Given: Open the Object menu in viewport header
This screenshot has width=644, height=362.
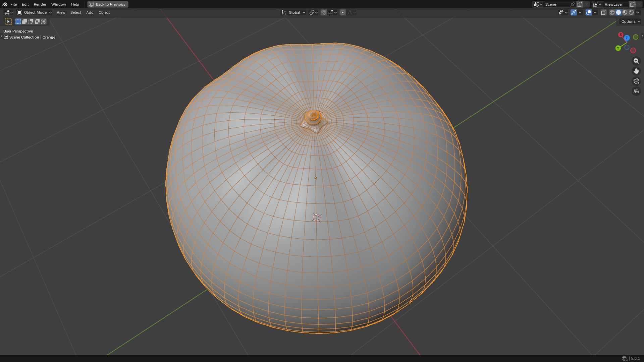Looking at the screenshot, I should point(104,12).
